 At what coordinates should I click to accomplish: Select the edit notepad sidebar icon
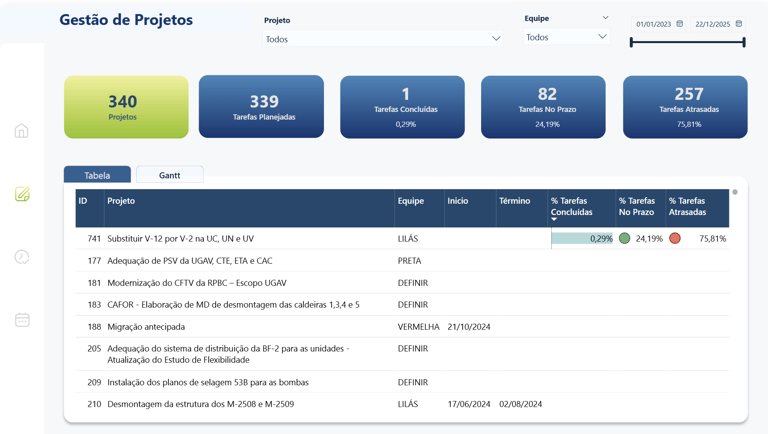pyautogui.click(x=22, y=194)
